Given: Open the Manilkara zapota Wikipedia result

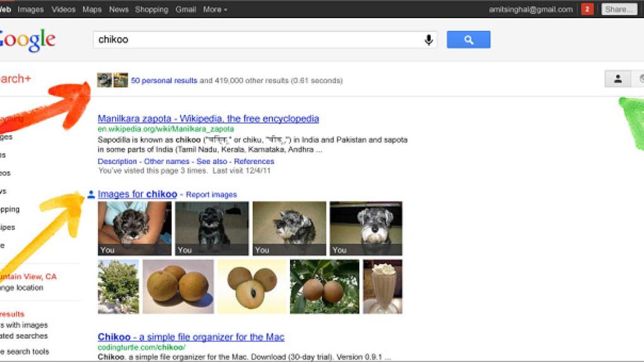Looking at the screenshot, I should coord(208,118).
